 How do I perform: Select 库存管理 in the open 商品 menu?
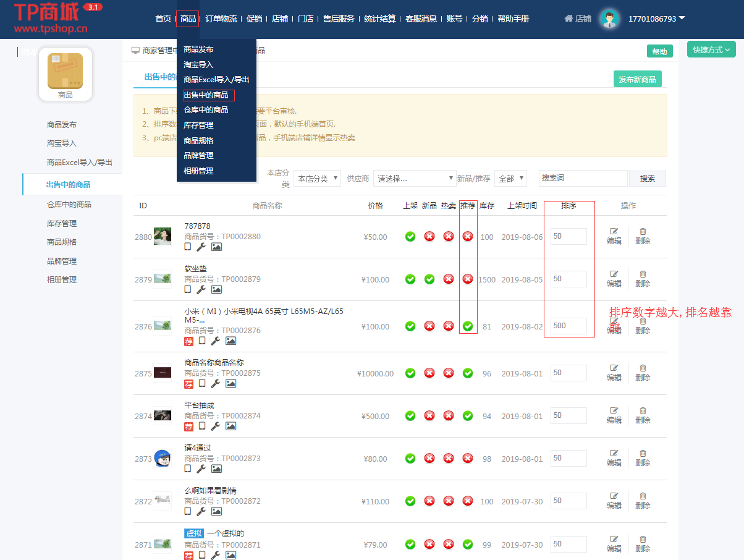198,125
